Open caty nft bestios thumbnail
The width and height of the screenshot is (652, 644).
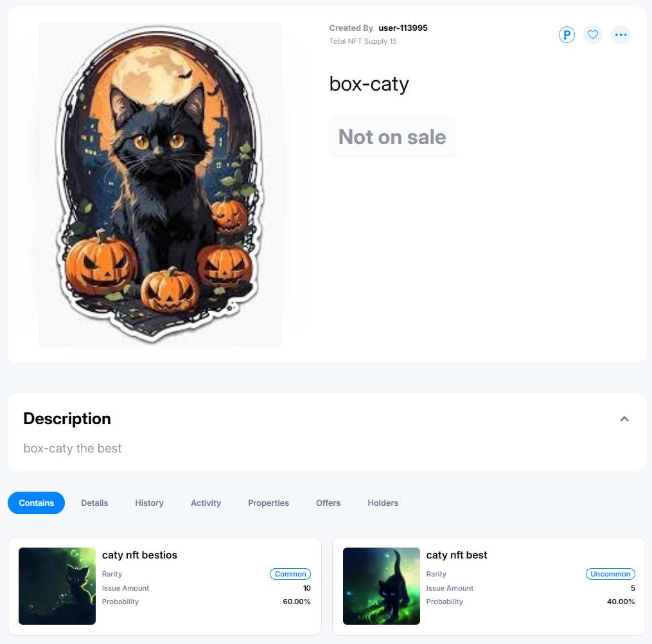tap(57, 586)
